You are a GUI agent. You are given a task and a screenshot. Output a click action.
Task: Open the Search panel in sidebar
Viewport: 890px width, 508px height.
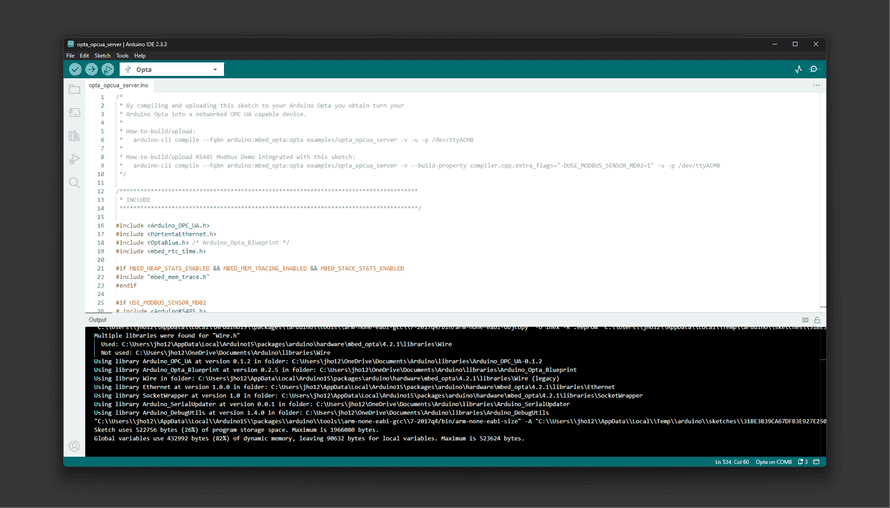coord(74,183)
